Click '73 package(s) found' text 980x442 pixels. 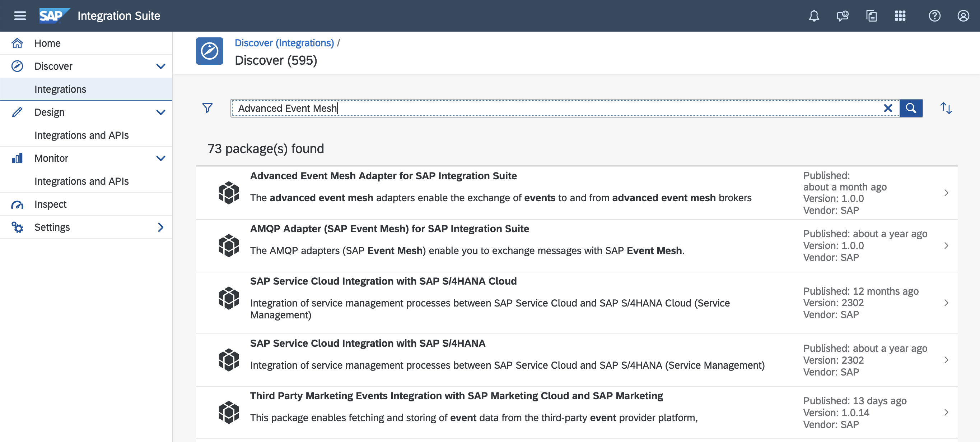tap(266, 148)
